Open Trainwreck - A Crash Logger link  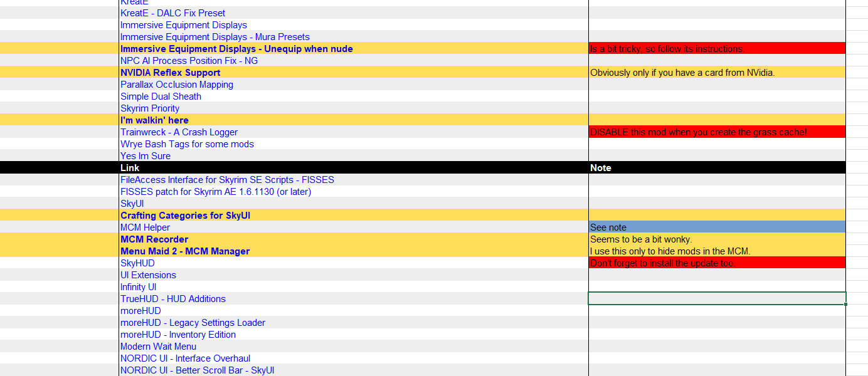179,132
